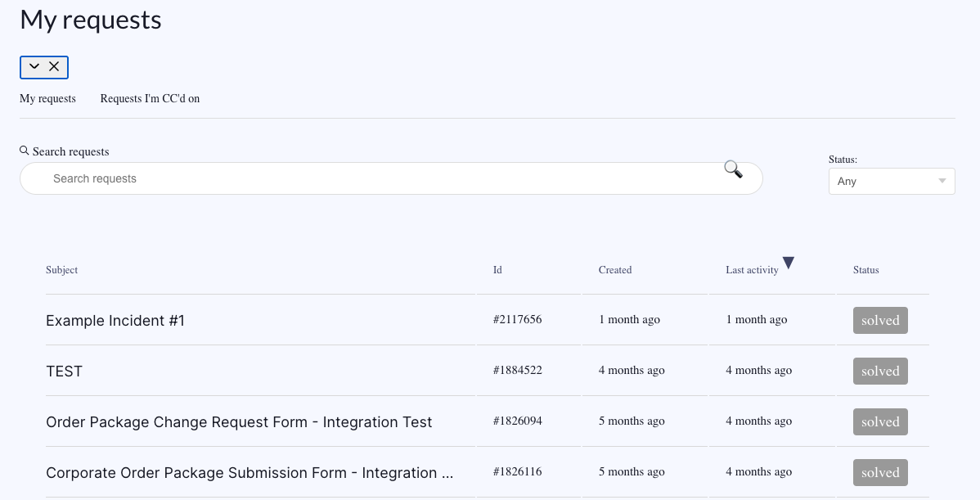Open Order Package Change Request Form request
This screenshot has height=500, width=980.
point(239,422)
